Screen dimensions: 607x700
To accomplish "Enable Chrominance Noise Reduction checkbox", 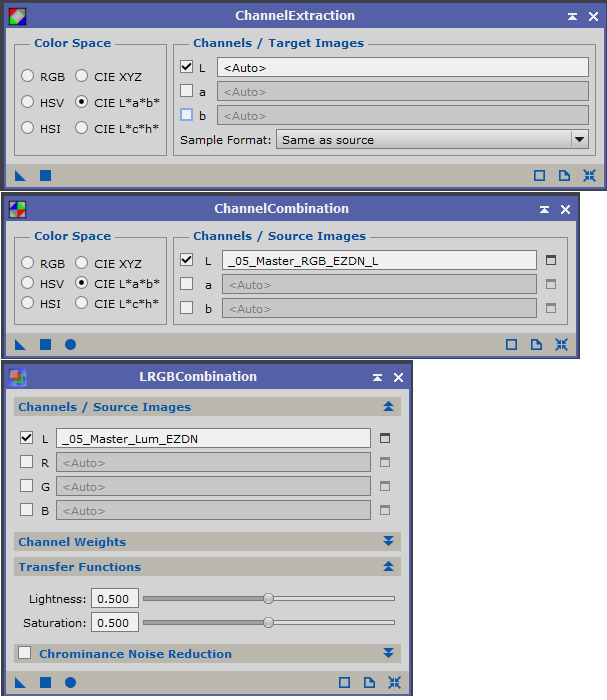I will tap(25, 653).
